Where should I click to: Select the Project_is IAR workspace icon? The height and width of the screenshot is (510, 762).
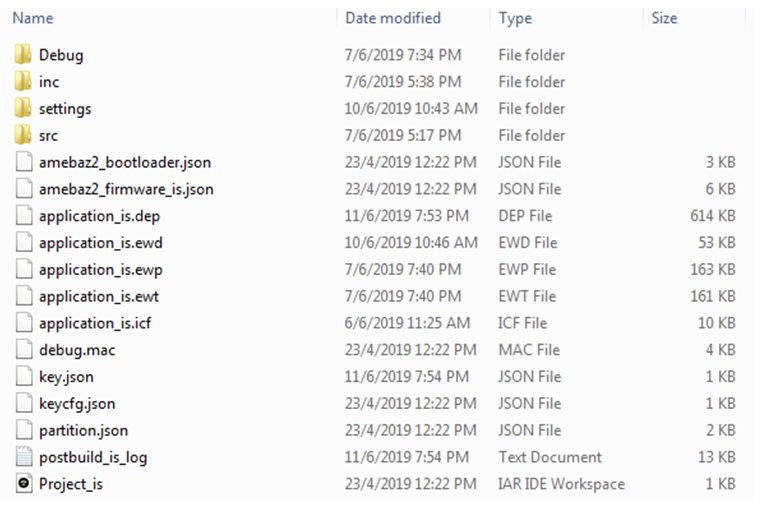tap(23, 483)
